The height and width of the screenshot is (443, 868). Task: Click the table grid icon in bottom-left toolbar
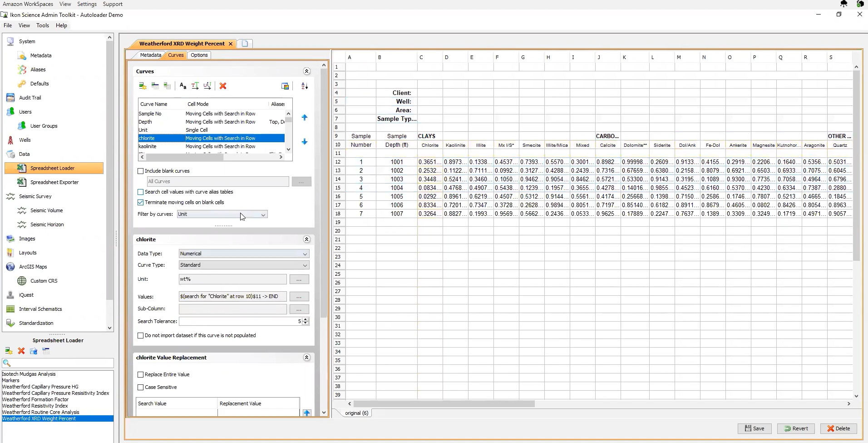point(46,351)
